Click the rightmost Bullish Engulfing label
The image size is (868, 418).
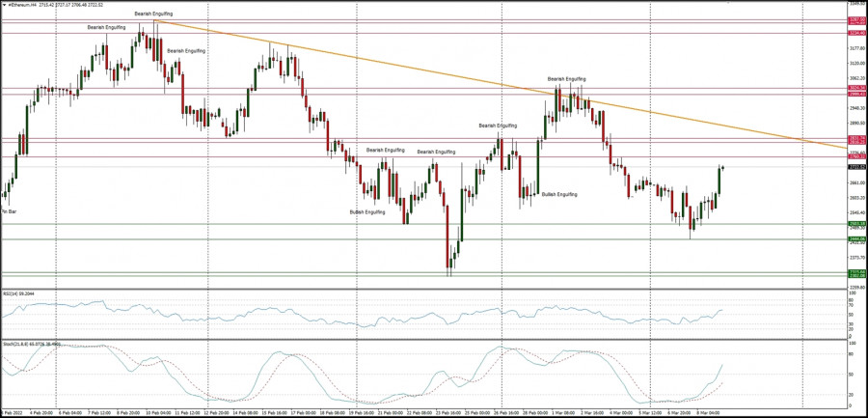559,194
